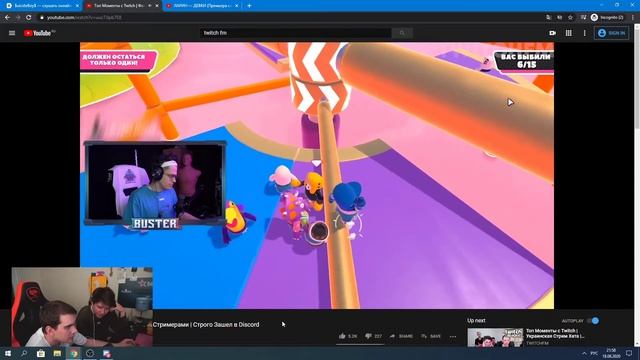Open the YouTube hamburger guide menu
Screen dimensions: 640x360
click(12, 33)
